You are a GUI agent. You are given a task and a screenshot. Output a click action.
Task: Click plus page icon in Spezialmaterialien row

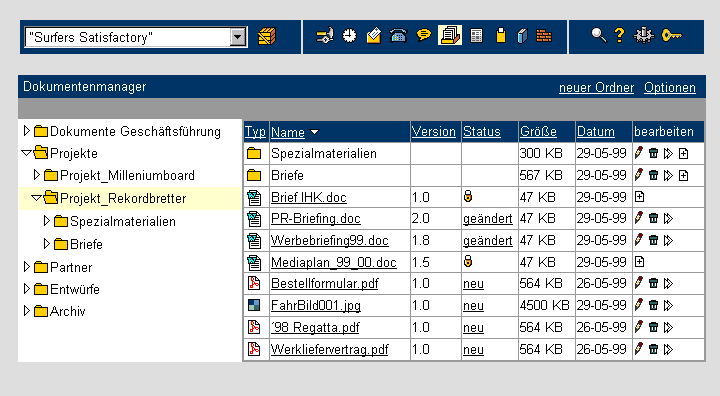coord(683,153)
